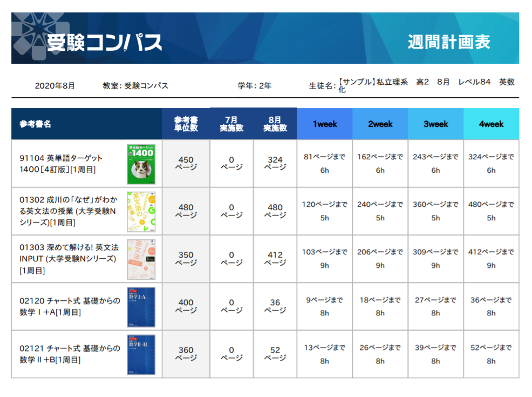Image resolution: width=532 pixels, height=397 pixels.
Task: Select the 1week column header
Action: point(324,124)
